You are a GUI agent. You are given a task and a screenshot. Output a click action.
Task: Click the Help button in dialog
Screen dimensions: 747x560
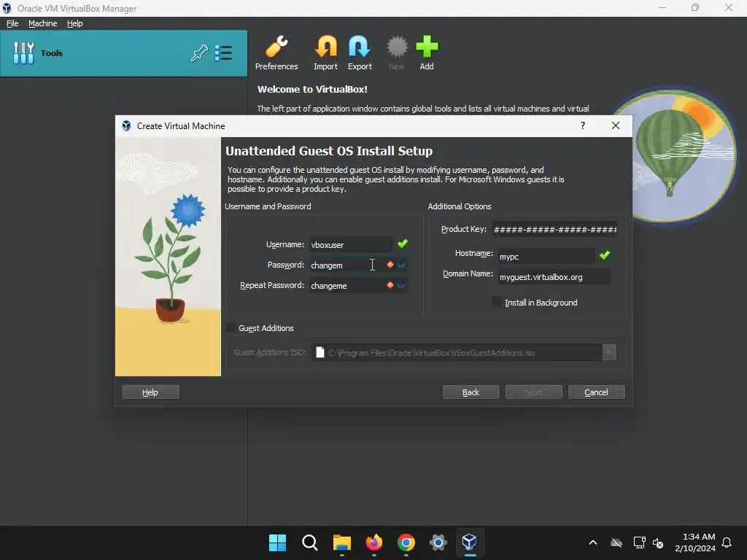point(150,392)
